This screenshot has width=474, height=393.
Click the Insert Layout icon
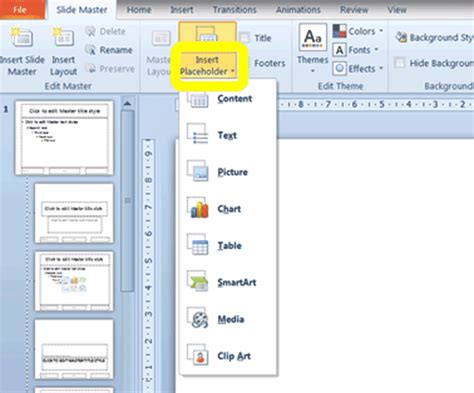(63, 37)
